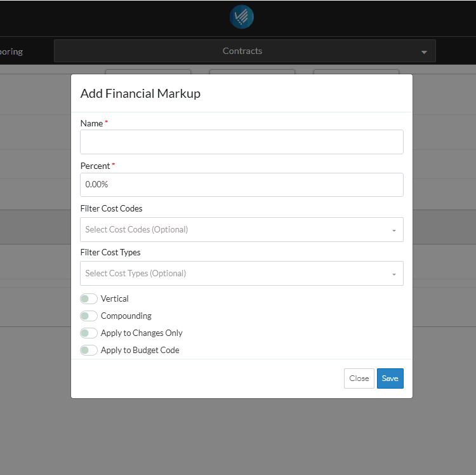Close the Add Financial Markup dialog
Image resolution: width=476 pixels, height=475 pixels.
click(359, 378)
